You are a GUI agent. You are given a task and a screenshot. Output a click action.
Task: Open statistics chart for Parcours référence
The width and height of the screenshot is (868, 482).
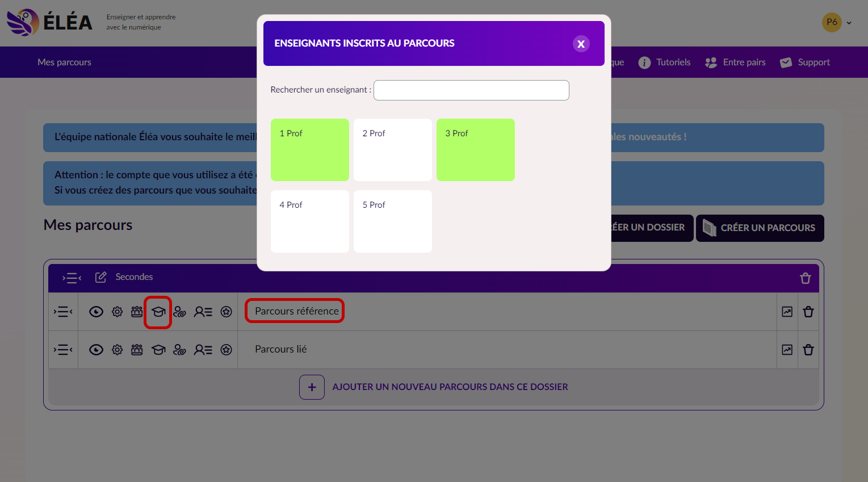787,312
